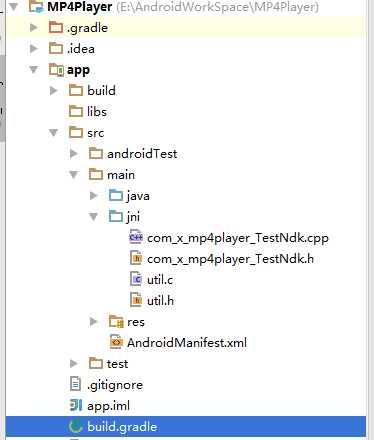Screen dimensions: 374x440
Task: Open com_x_mp4player_TestNdk.h file
Action: [x=230, y=259]
